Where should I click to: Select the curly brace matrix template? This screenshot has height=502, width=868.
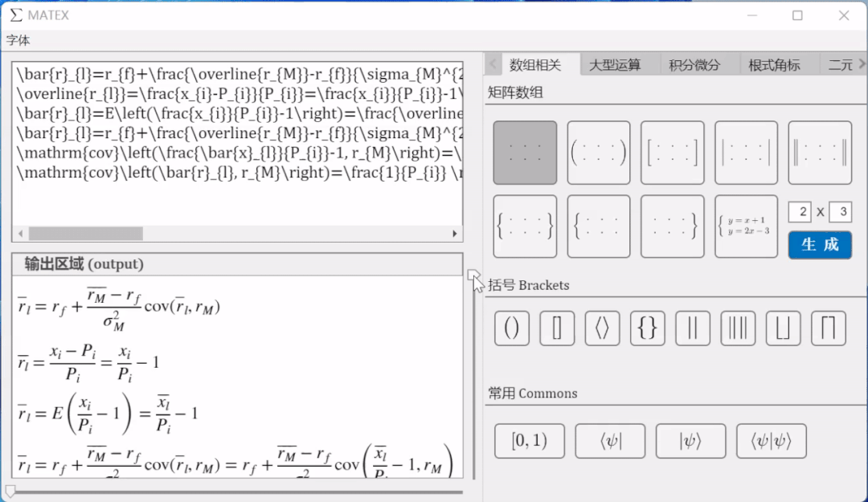pyautogui.click(x=524, y=226)
